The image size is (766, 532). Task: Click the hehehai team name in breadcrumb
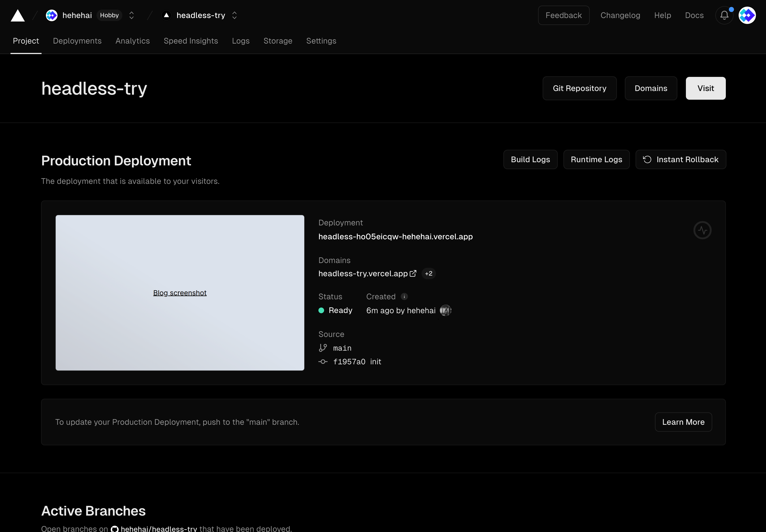pos(77,15)
